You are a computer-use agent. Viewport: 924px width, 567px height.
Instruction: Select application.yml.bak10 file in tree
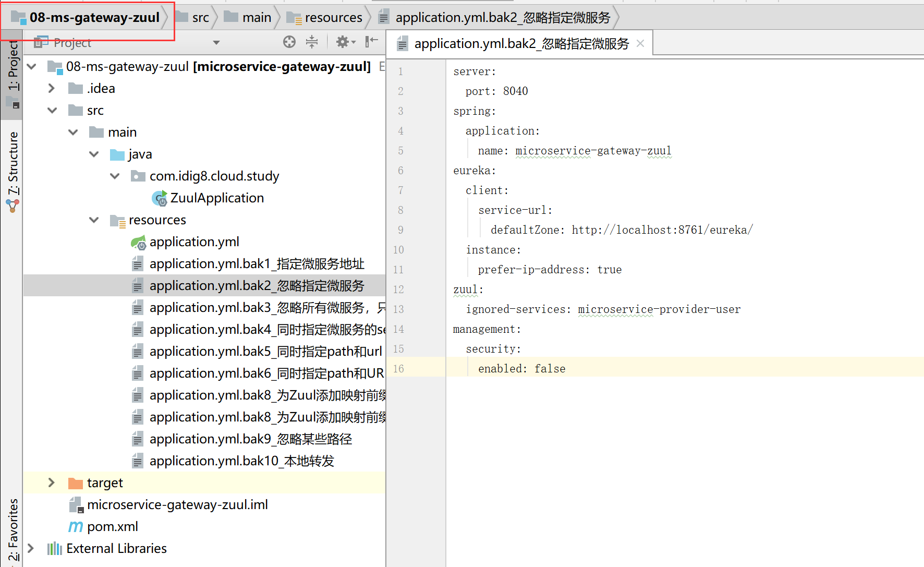(x=241, y=461)
